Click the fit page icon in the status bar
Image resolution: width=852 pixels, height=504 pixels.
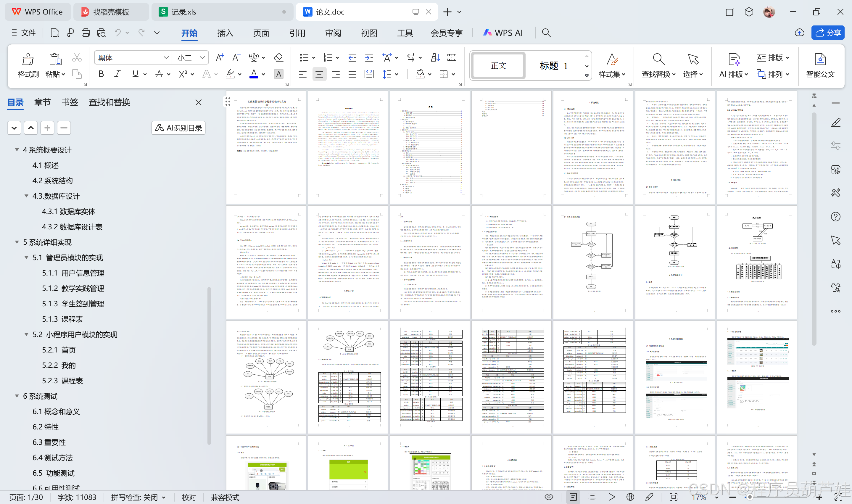point(674,497)
